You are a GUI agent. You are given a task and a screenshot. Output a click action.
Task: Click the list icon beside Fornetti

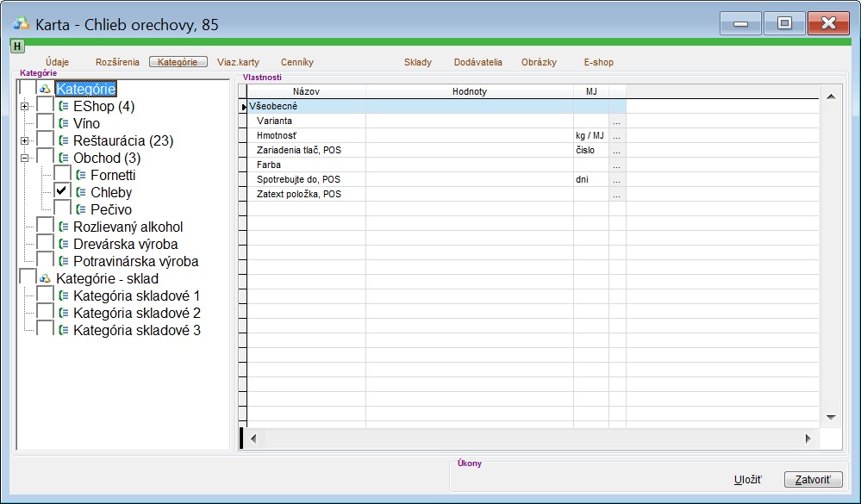coord(81,175)
